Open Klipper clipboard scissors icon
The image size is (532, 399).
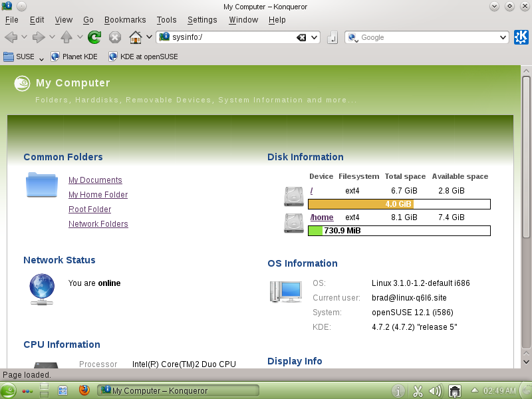click(x=418, y=391)
